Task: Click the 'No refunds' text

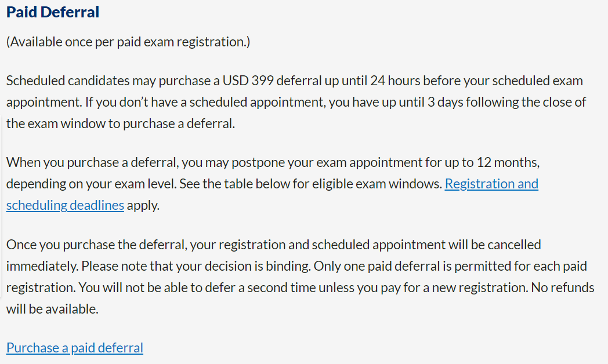Action: click(563, 287)
